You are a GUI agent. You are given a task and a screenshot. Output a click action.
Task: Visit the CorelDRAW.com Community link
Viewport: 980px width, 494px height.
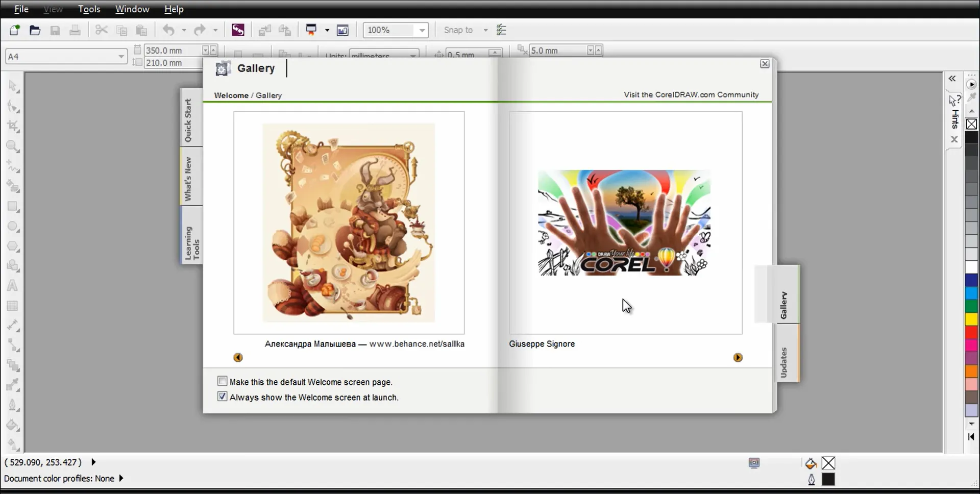(x=691, y=94)
